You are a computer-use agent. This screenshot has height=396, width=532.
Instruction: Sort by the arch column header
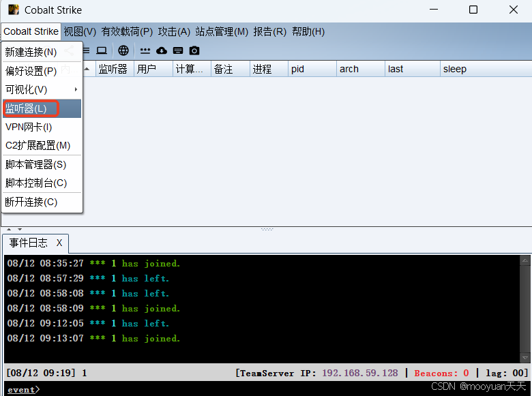coord(361,69)
